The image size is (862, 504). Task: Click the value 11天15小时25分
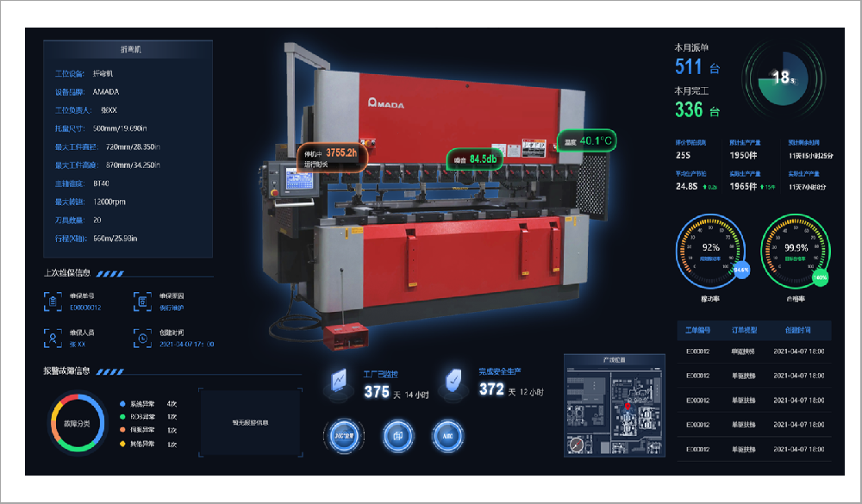(811, 156)
